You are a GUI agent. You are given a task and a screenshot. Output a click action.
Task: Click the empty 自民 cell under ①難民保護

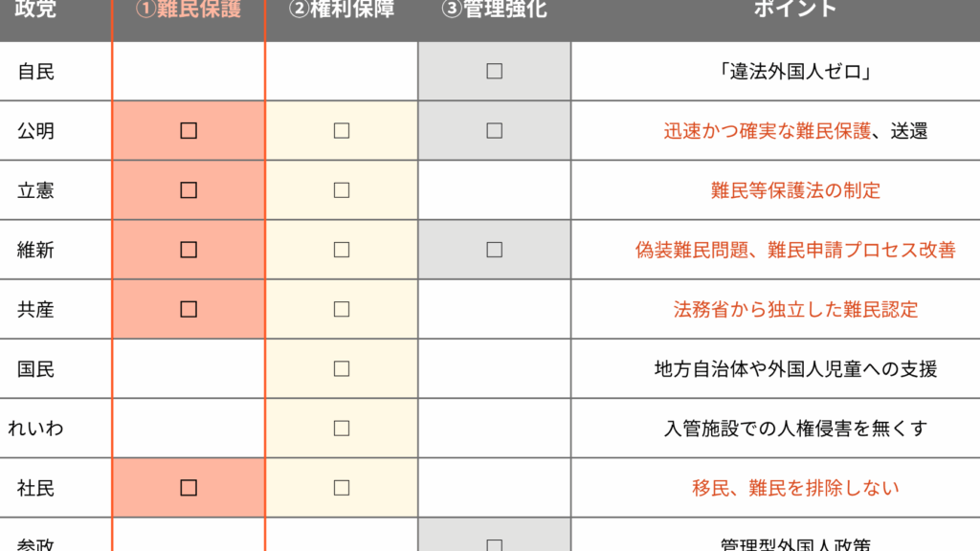pos(189,71)
